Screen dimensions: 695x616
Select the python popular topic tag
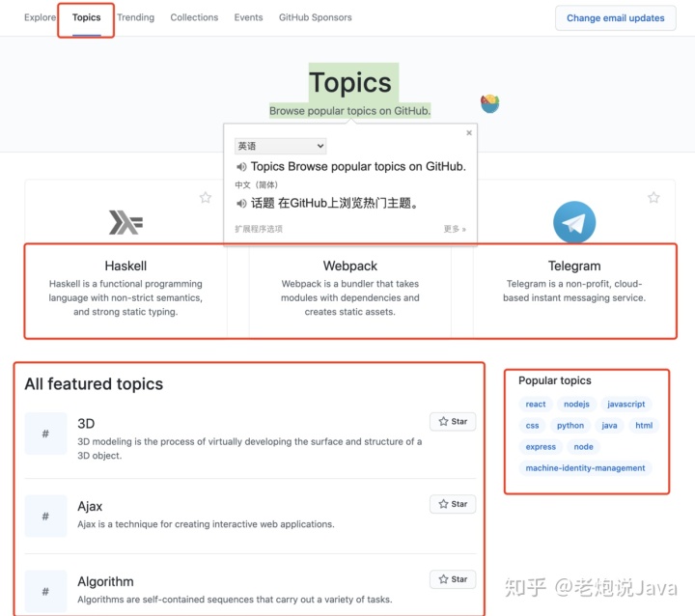coord(570,425)
